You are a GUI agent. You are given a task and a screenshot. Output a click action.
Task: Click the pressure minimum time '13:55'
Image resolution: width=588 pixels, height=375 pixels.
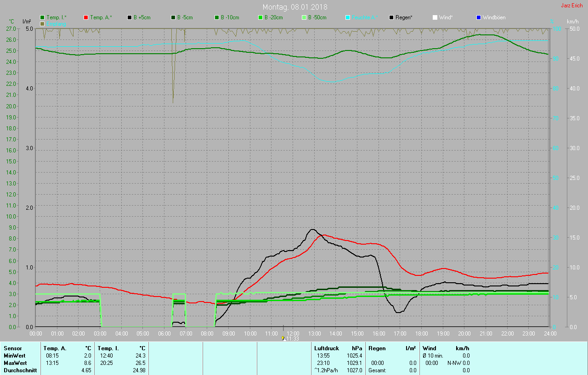click(x=323, y=356)
